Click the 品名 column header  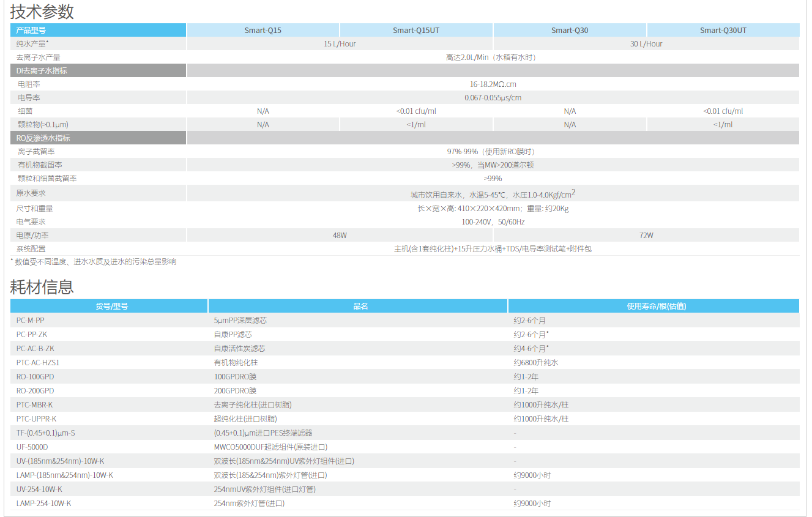click(x=358, y=306)
